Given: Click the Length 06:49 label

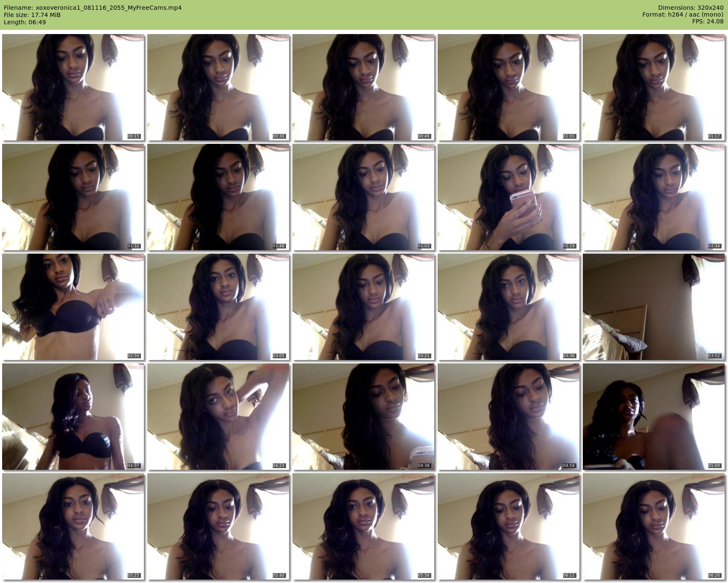Looking at the screenshot, I should pyautogui.click(x=25, y=22).
